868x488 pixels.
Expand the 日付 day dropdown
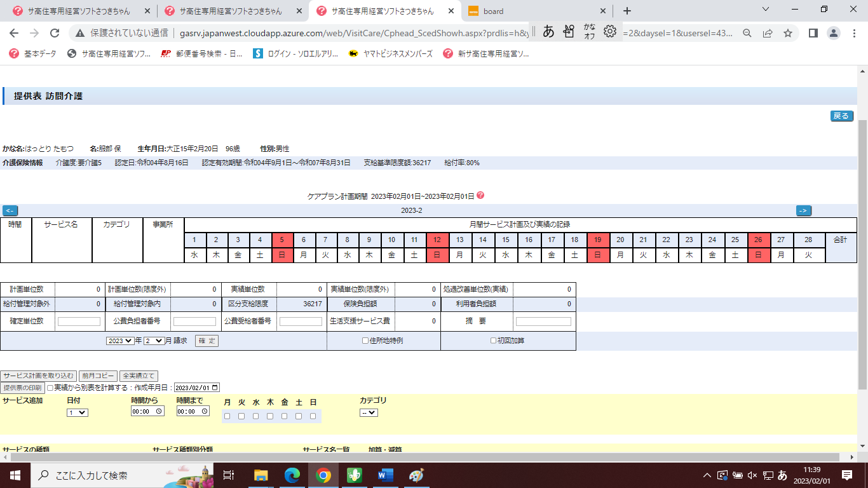[x=78, y=412]
